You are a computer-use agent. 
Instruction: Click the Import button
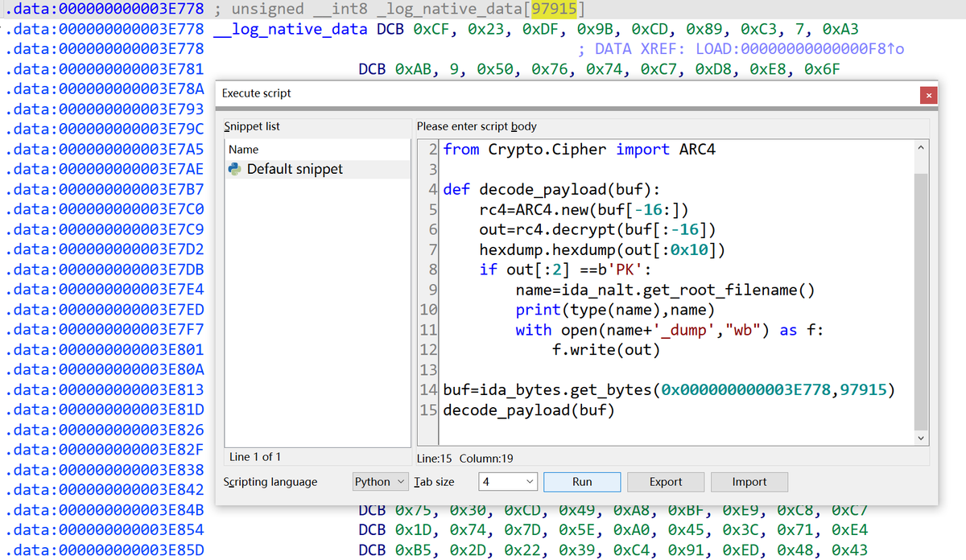click(x=749, y=482)
